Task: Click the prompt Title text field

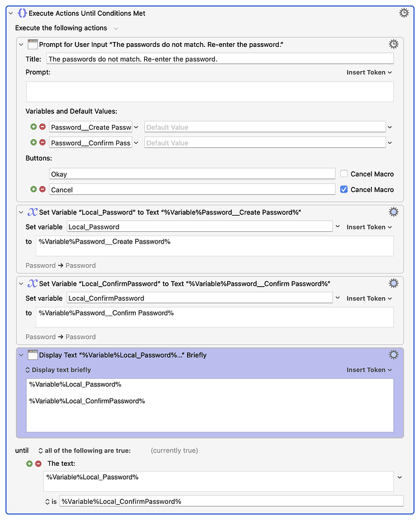Action: click(x=220, y=58)
